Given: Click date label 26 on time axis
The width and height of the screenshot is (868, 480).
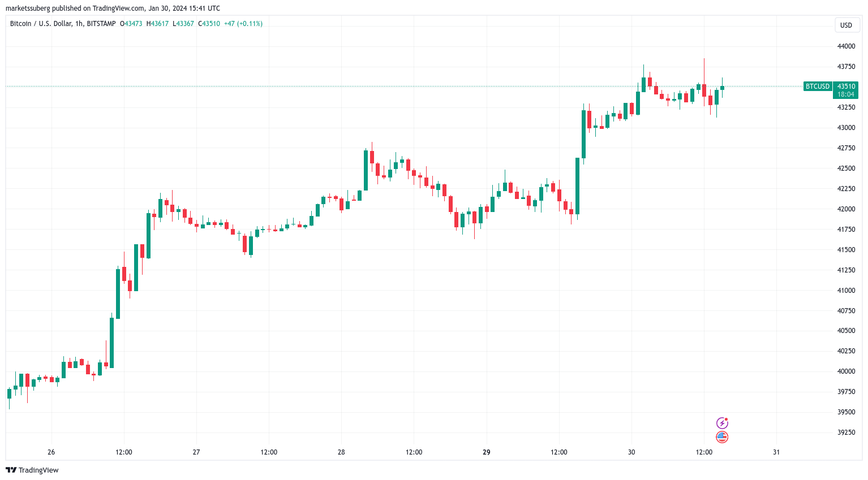Looking at the screenshot, I should (x=51, y=452).
